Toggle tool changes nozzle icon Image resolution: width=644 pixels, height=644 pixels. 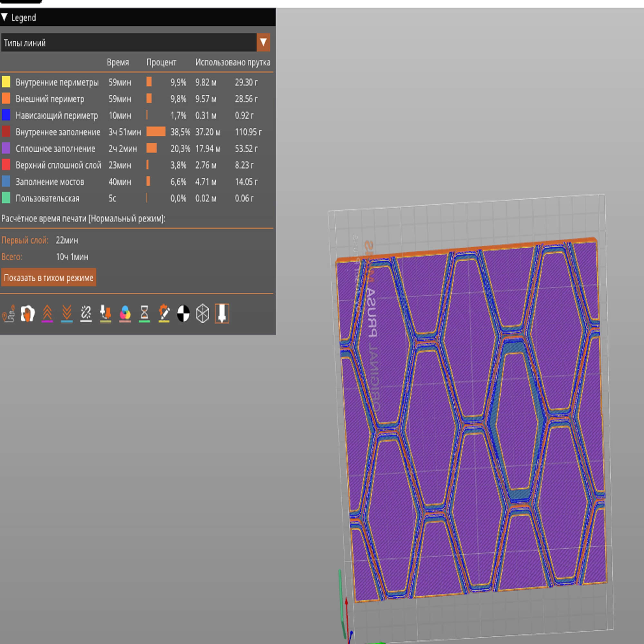tap(106, 313)
